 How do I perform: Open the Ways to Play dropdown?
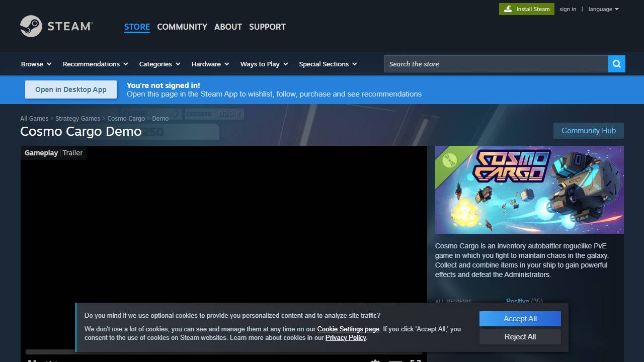pyautogui.click(x=264, y=64)
